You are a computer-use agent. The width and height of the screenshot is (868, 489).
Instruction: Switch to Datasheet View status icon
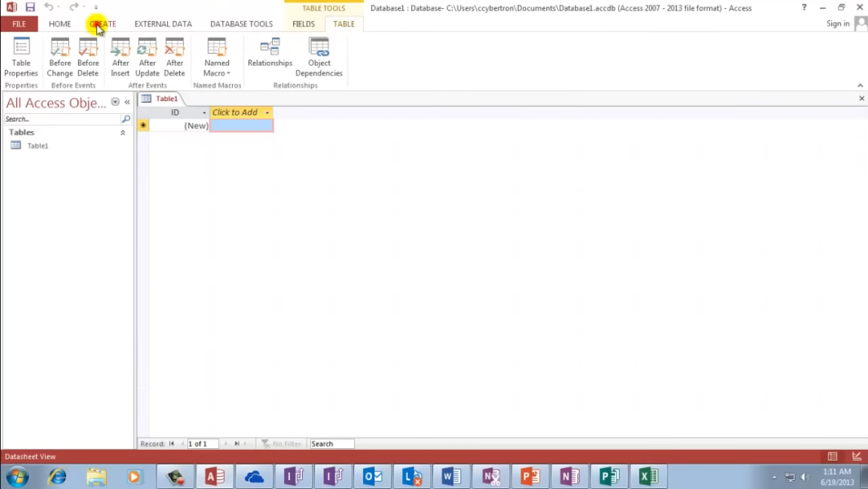pos(832,456)
